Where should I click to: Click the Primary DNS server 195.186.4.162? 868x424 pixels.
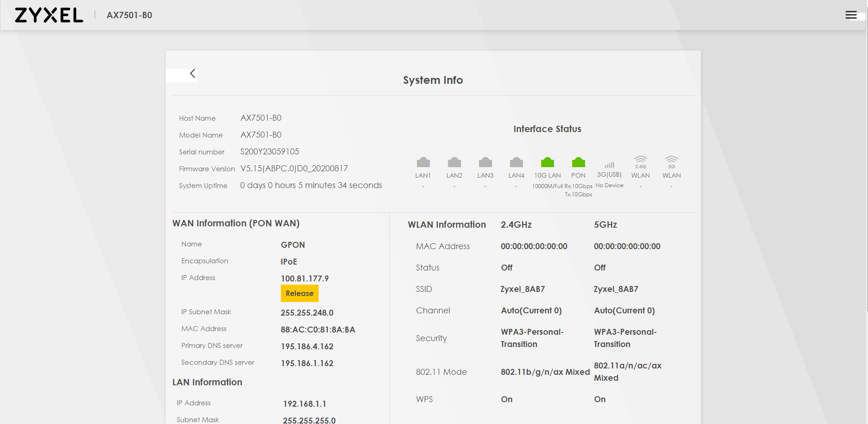(x=307, y=347)
